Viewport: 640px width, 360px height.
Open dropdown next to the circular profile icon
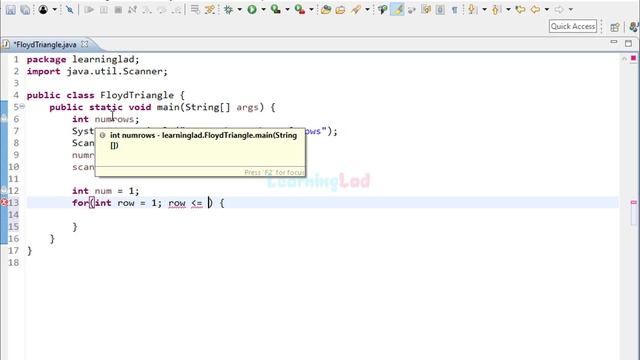[x=54, y=9]
